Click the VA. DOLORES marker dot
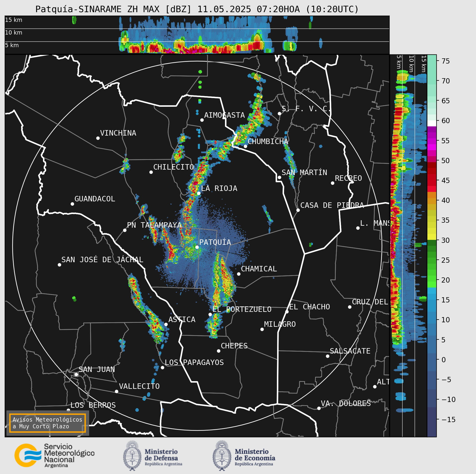The height and width of the screenshot is (474, 476). click(x=319, y=408)
